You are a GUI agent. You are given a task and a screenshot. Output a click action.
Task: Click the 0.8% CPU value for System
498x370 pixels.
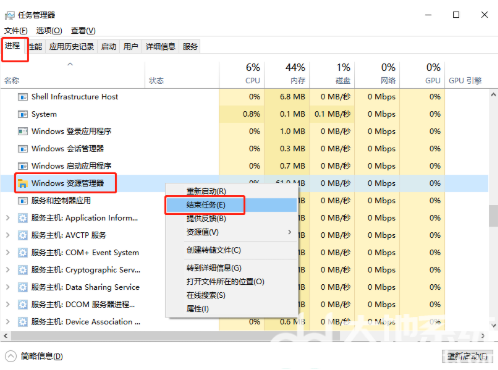[251, 114]
